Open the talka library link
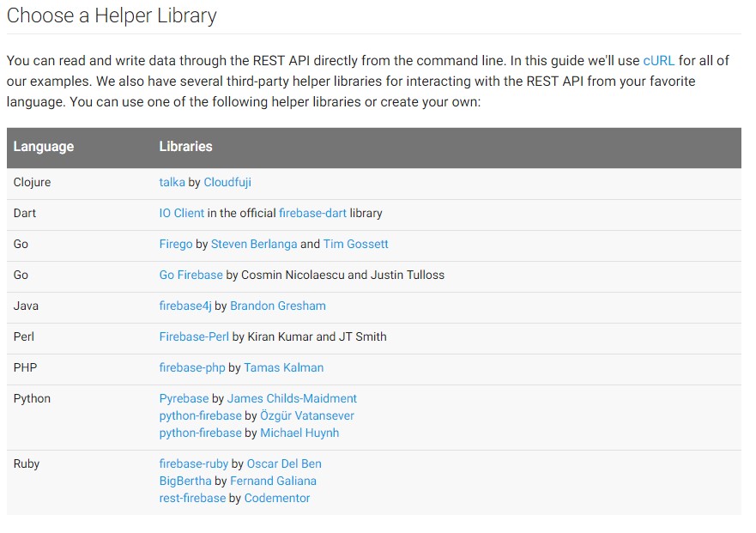756x533 pixels. (172, 182)
